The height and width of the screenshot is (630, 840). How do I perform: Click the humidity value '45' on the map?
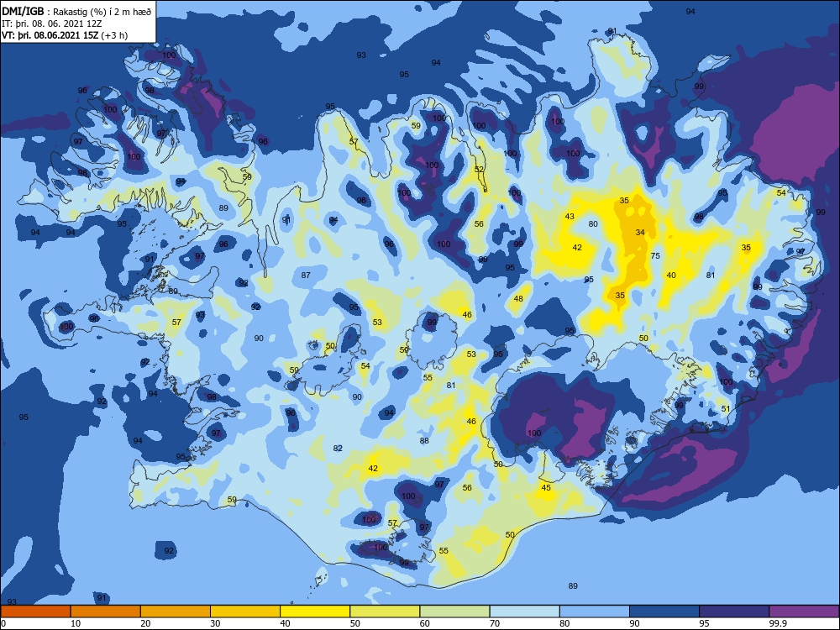546,488
